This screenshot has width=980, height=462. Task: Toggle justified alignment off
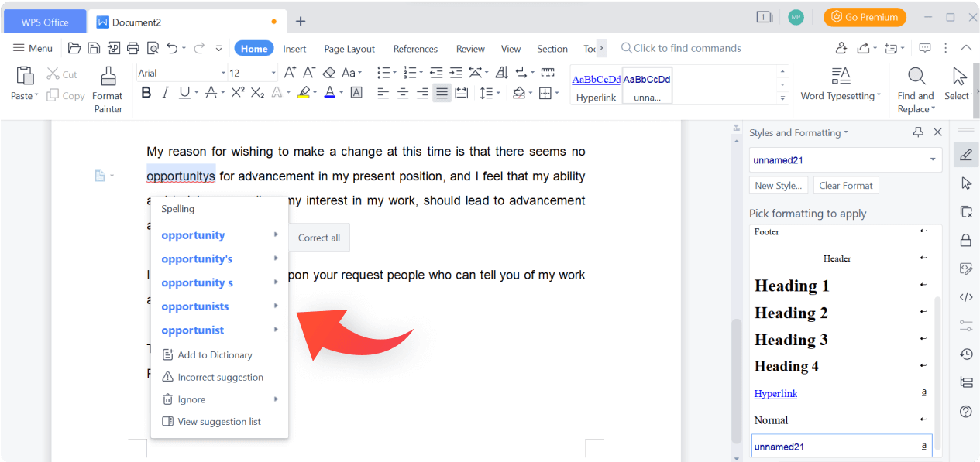442,92
